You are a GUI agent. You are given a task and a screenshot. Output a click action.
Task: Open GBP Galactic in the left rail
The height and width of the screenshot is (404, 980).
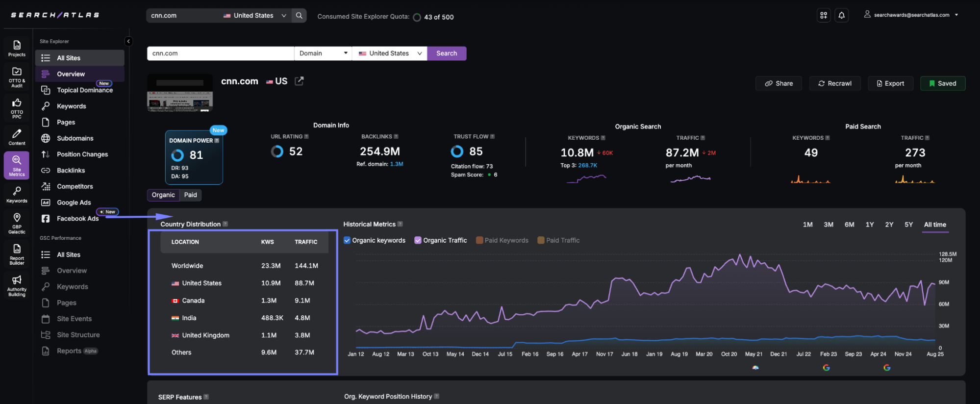point(17,223)
